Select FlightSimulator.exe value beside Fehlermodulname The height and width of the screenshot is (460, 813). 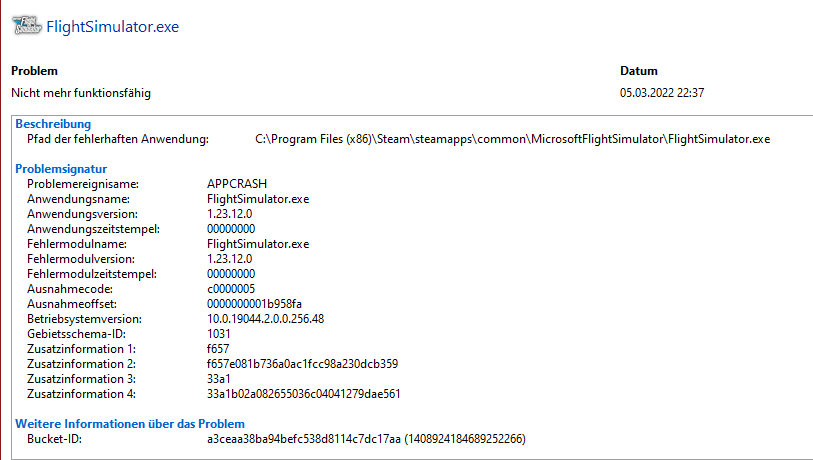coord(258,244)
